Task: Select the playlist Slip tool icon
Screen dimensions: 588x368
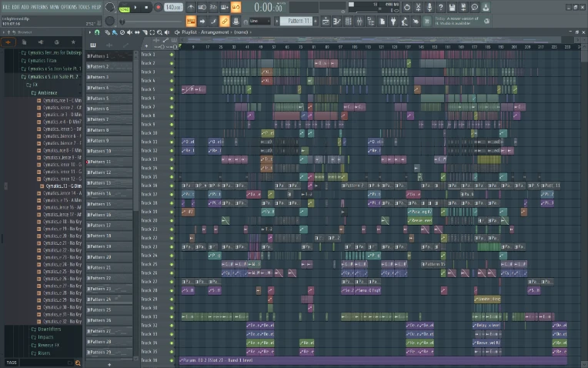Action: pos(137,32)
